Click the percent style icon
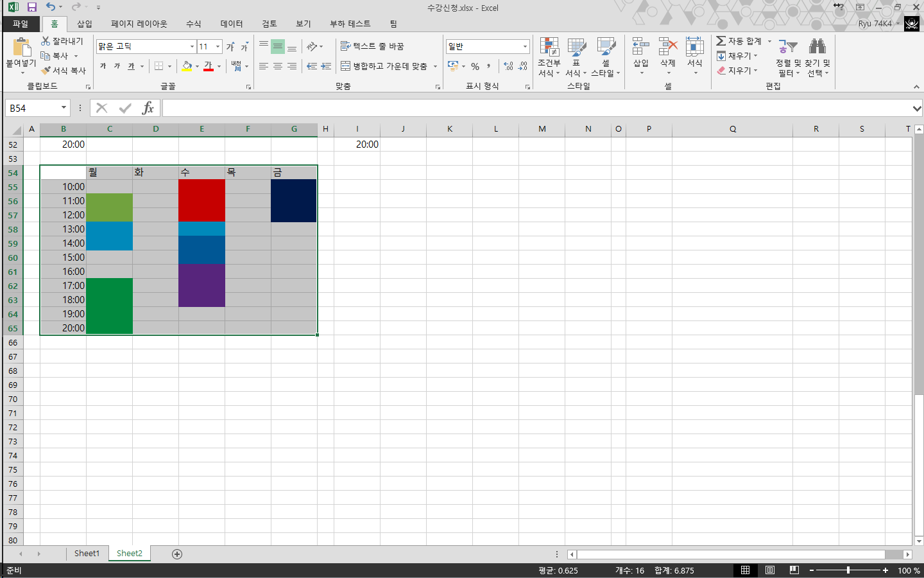This screenshot has height=578, width=924. 475,66
